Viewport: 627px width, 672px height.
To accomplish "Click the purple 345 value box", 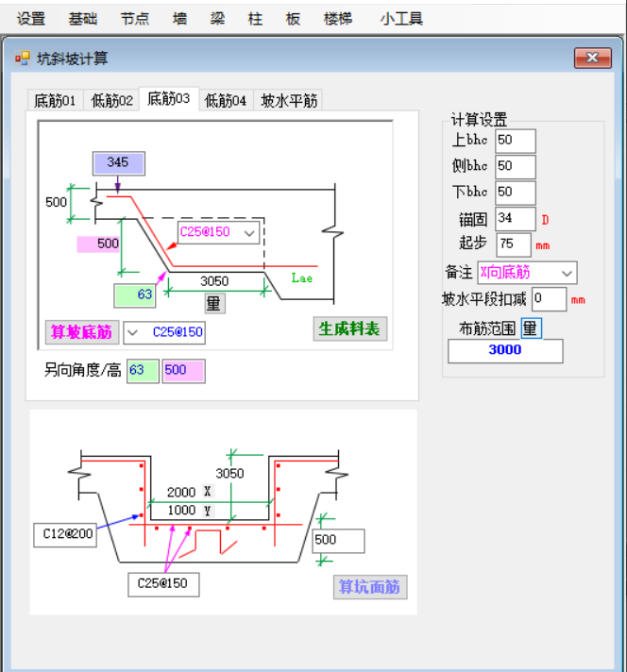I will point(119,163).
